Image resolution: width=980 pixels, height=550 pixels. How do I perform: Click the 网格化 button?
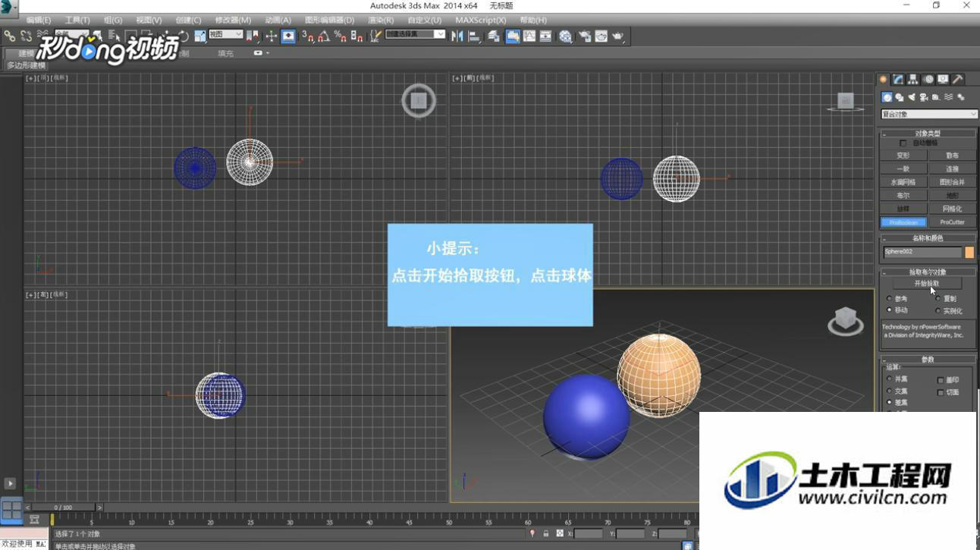click(952, 209)
